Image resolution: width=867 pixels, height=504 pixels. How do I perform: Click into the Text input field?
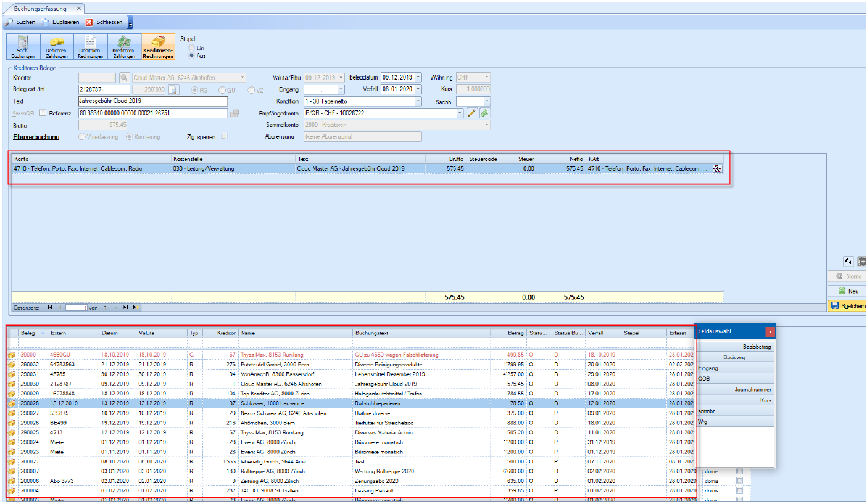point(153,101)
